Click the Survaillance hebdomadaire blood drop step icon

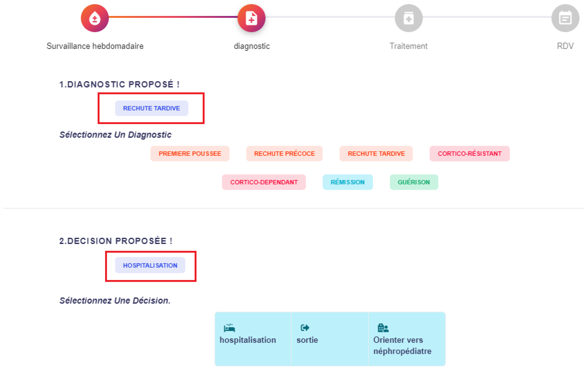(x=95, y=18)
